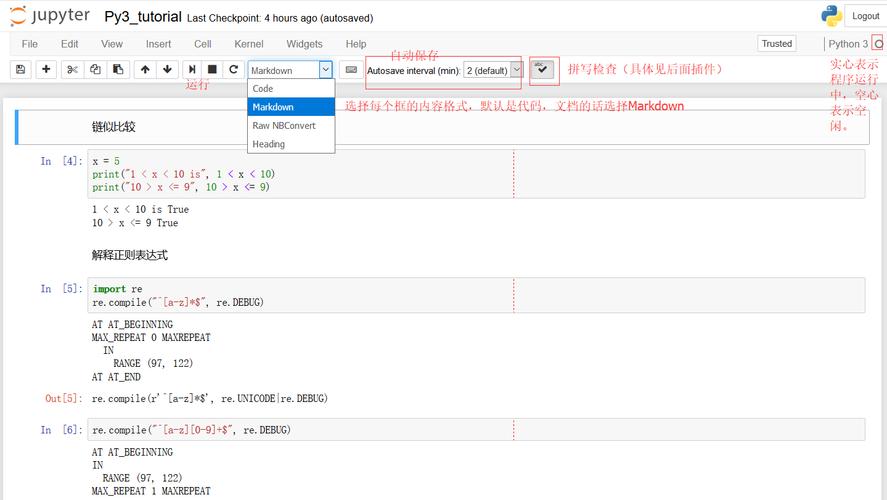Viewport: 887px width, 500px height.
Task: Click into code cell In [4]
Action: tap(476, 174)
